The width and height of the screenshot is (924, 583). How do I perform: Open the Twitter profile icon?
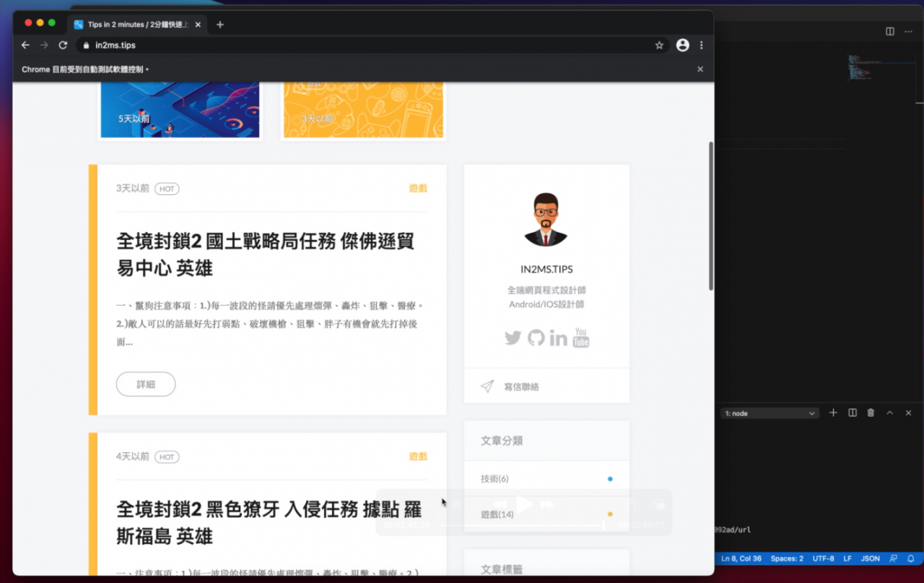click(x=513, y=337)
